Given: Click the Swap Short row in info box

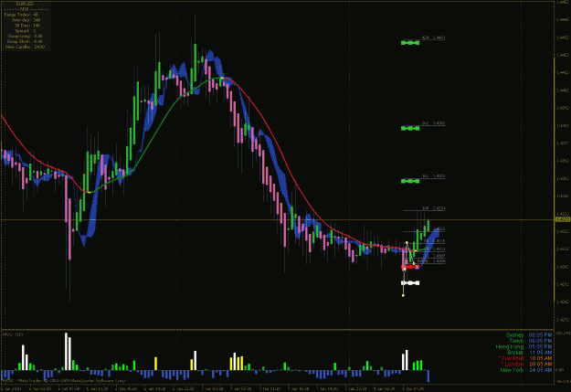Looking at the screenshot, I should pyautogui.click(x=25, y=41).
